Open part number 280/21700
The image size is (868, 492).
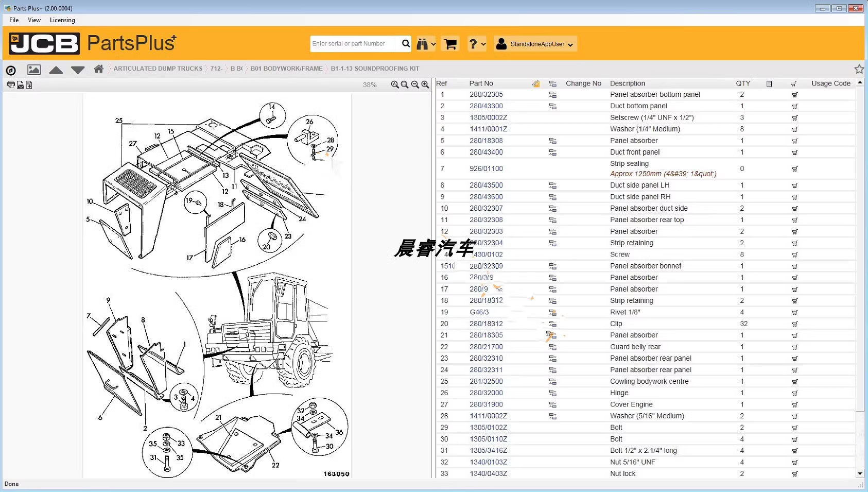(486, 347)
